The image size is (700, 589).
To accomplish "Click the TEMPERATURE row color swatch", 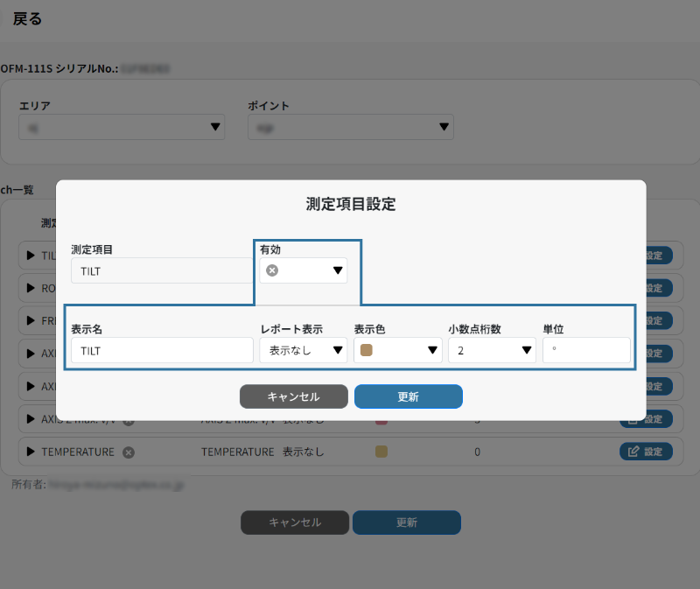I will (x=381, y=452).
